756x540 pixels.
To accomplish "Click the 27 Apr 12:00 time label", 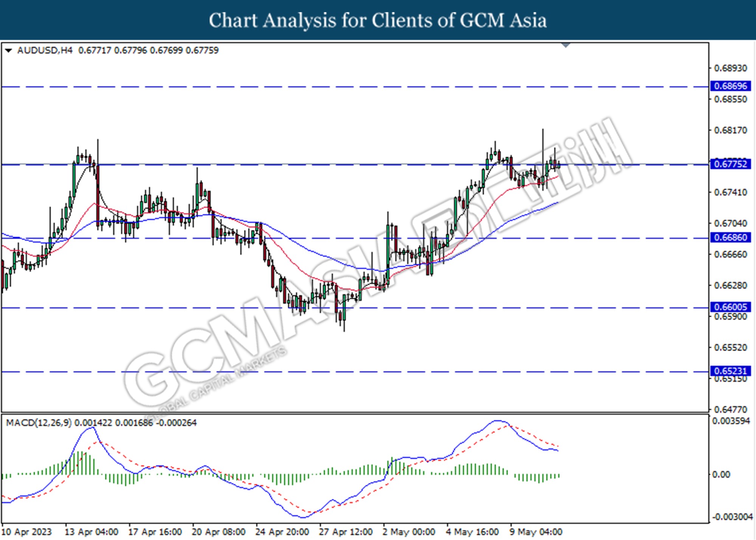I will 345,532.
